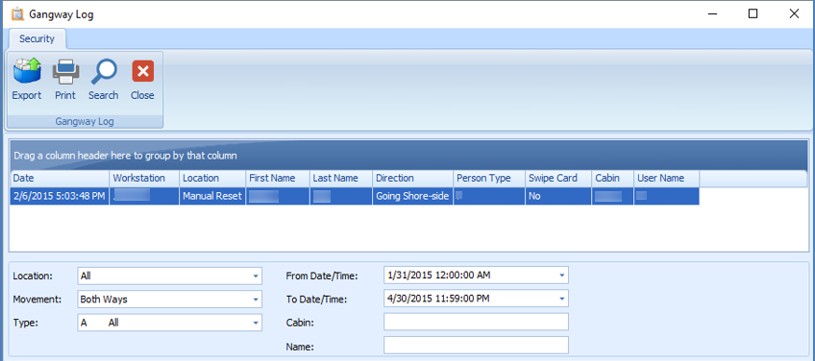Select the Going Shore-side direction cell
The height and width of the screenshot is (361, 815).
(x=413, y=196)
